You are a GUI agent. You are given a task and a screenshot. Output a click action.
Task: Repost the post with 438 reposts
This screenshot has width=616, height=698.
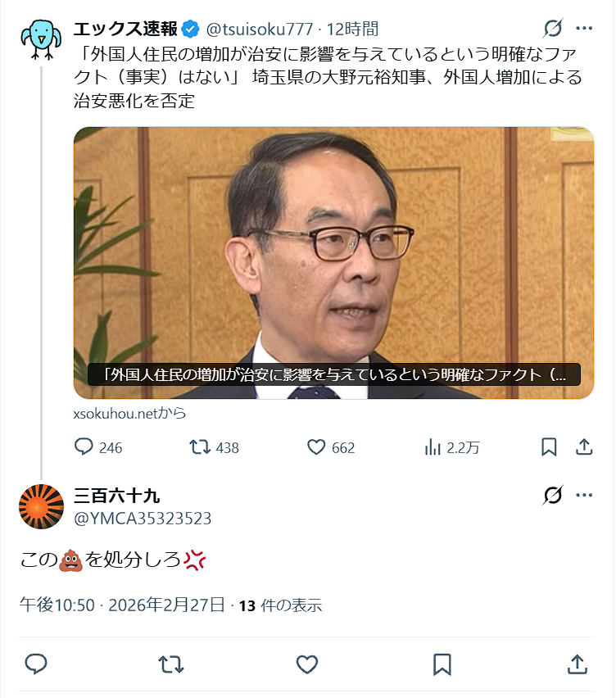click(214, 447)
